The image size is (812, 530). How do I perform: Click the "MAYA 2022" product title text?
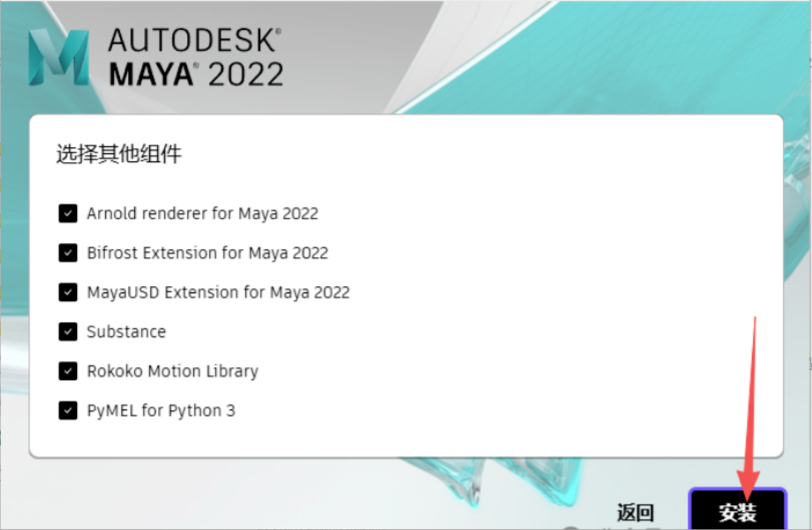click(x=196, y=74)
